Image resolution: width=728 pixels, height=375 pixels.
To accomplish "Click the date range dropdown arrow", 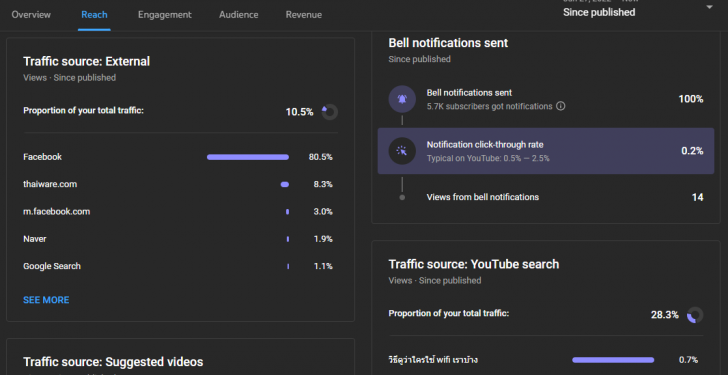I will click(709, 7).
